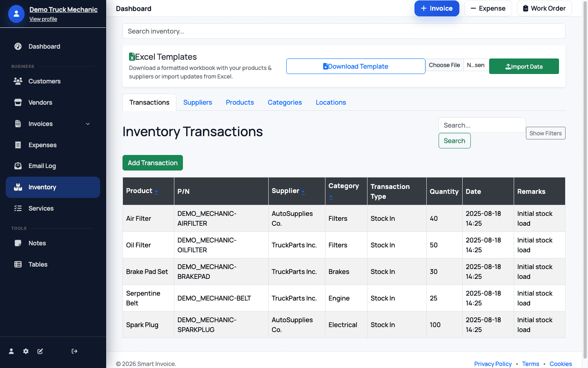
Task: Click the Import Data button
Action: click(x=524, y=66)
